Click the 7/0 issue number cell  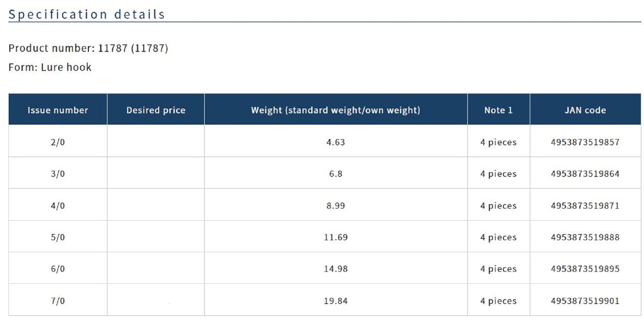[58, 301]
